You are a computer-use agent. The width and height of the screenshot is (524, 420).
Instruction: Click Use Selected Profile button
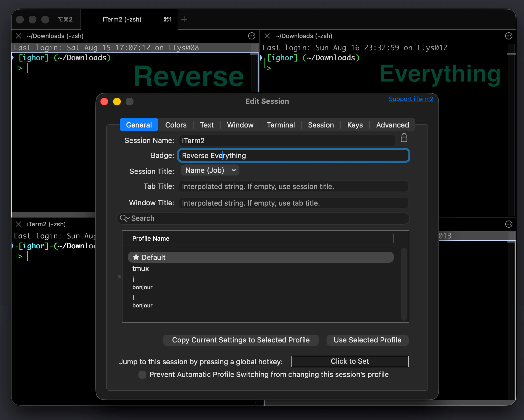coord(368,340)
